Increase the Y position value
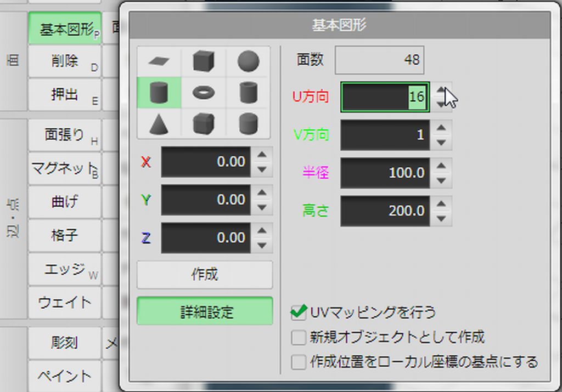This screenshot has height=392, width=562. click(x=262, y=192)
